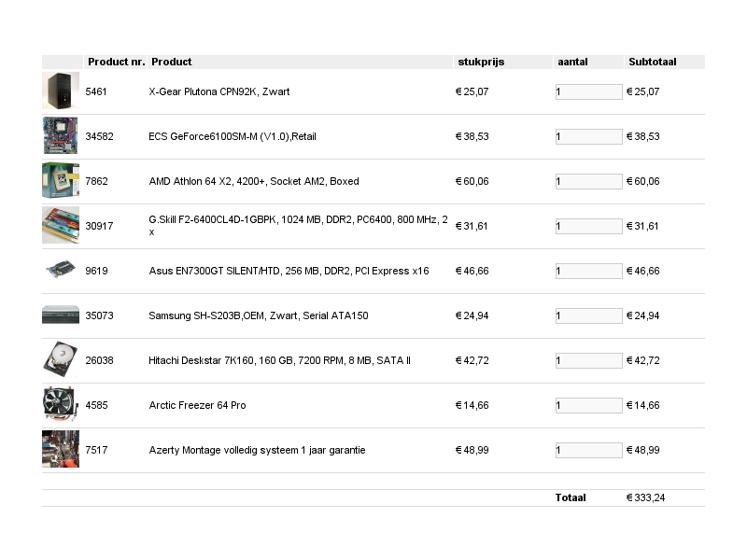747x560 pixels.
Task: Select the aantal input for AMD Athlon
Action: point(589,181)
